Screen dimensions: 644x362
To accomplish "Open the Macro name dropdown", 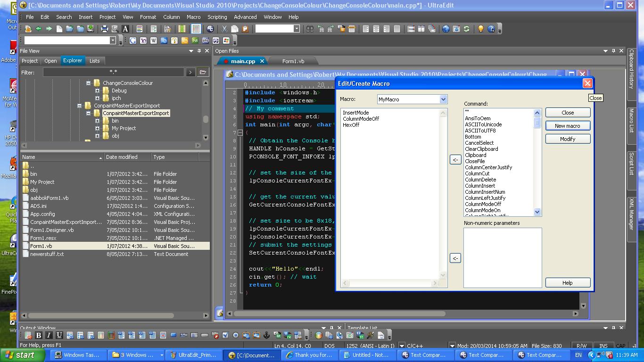I will 443,99.
